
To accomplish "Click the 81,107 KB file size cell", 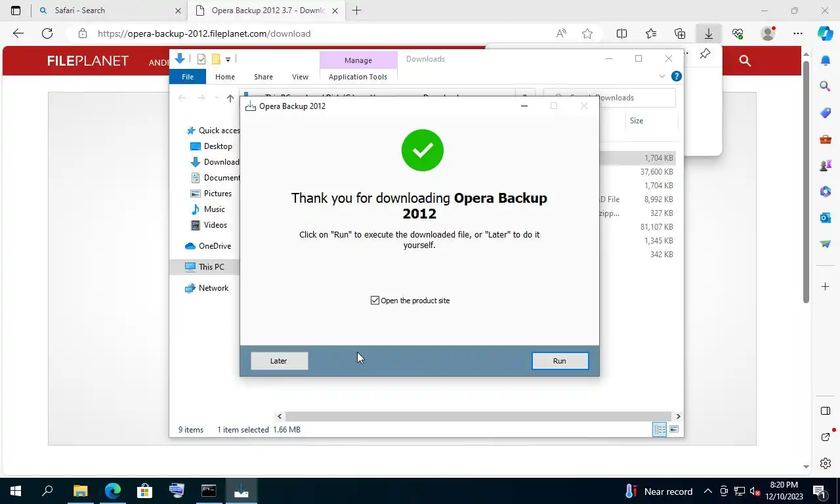I will pyautogui.click(x=656, y=227).
